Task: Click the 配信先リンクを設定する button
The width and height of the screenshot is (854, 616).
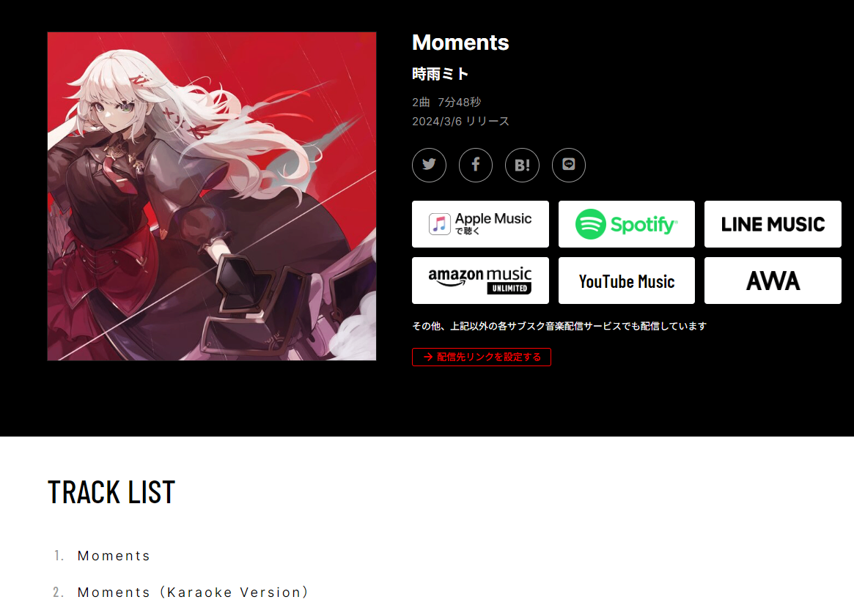Action: tap(482, 357)
